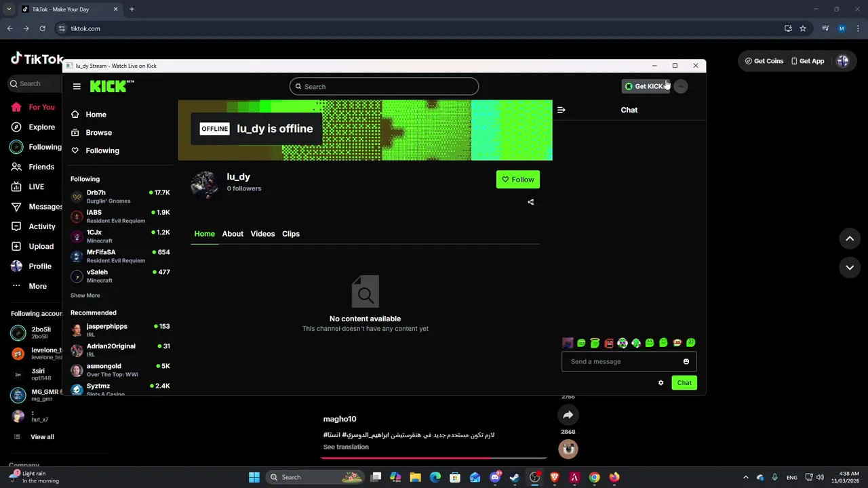Screen dimensions: 868x488
Task: Follow the lu_dy channel
Action: [518, 180]
